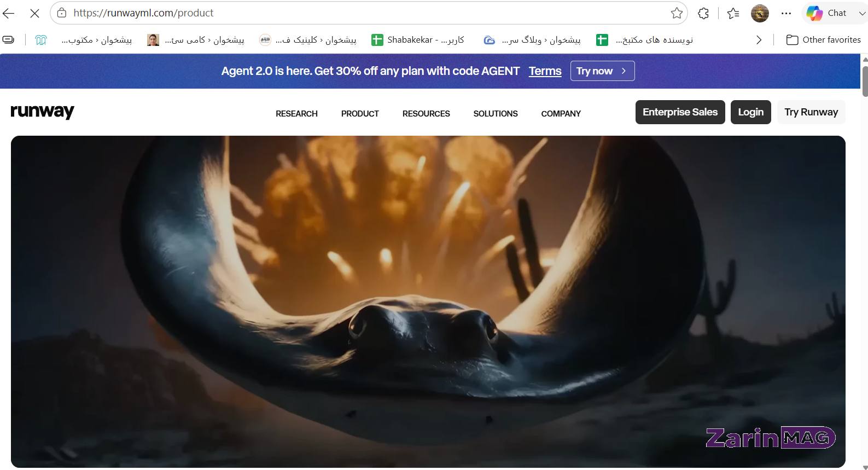Open the favorites list star icon
868x470 pixels.
tap(733, 13)
